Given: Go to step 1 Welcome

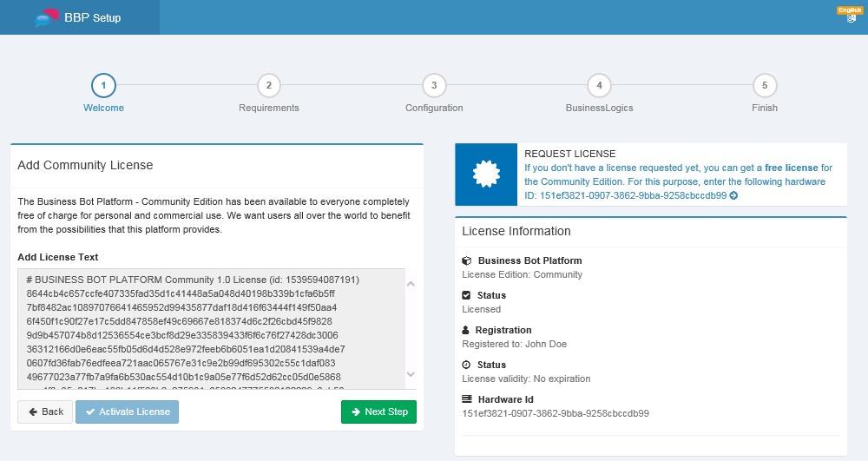Looking at the screenshot, I should (x=103, y=85).
